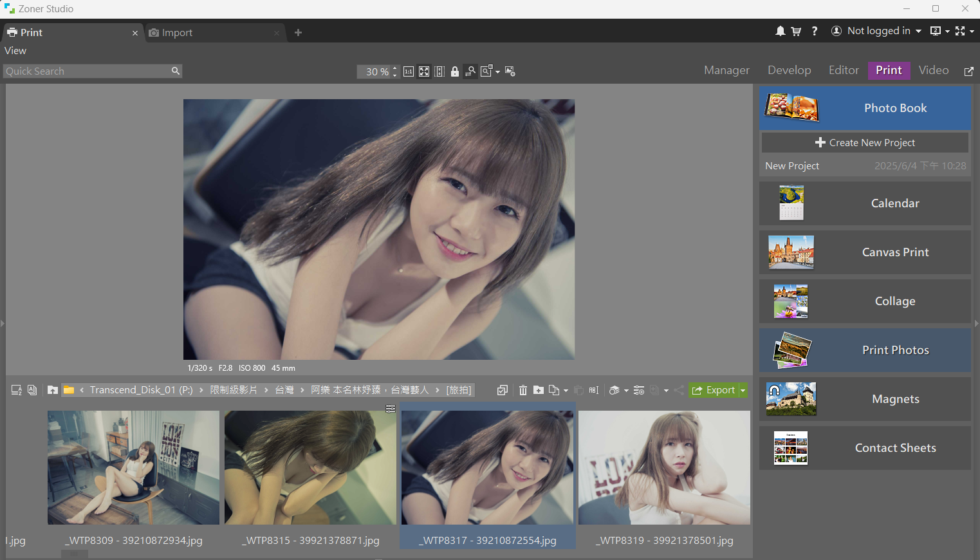Click the Calendar button
This screenshot has width=980, height=560.
tap(865, 203)
